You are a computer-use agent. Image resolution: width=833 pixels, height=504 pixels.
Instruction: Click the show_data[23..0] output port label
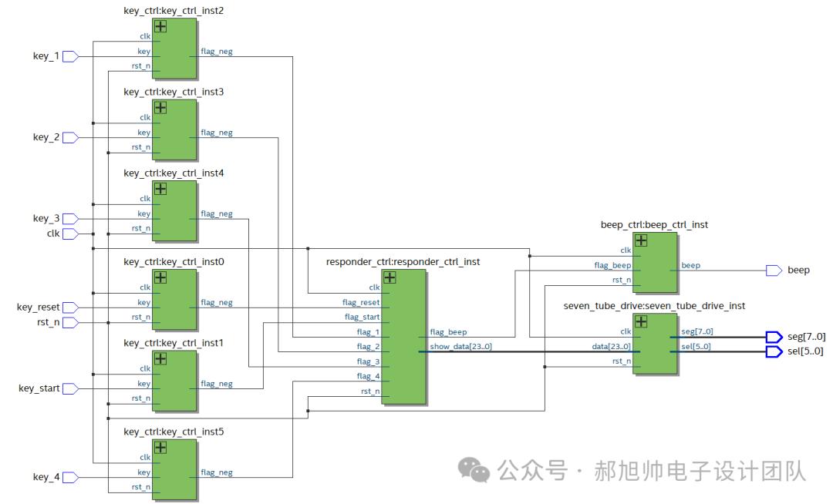[460, 347]
